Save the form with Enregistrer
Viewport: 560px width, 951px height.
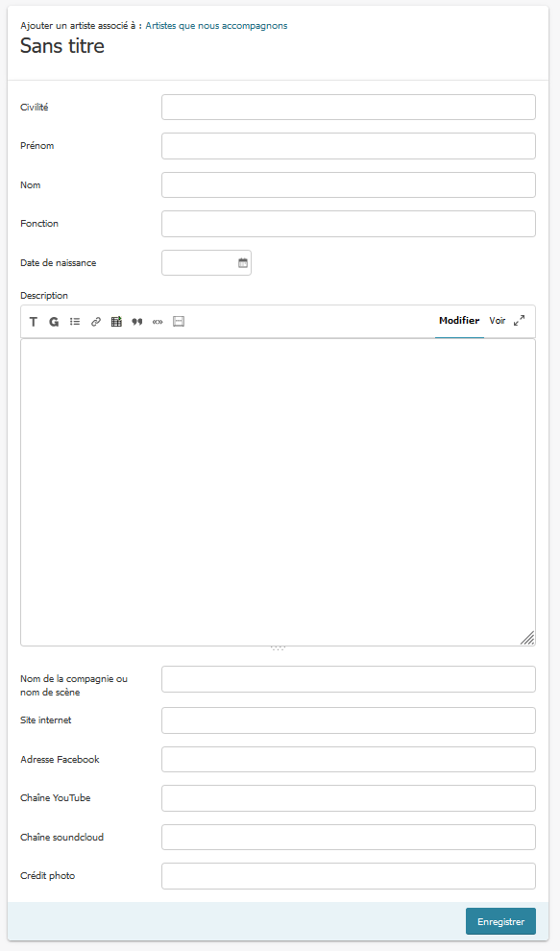(x=500, y=921)
